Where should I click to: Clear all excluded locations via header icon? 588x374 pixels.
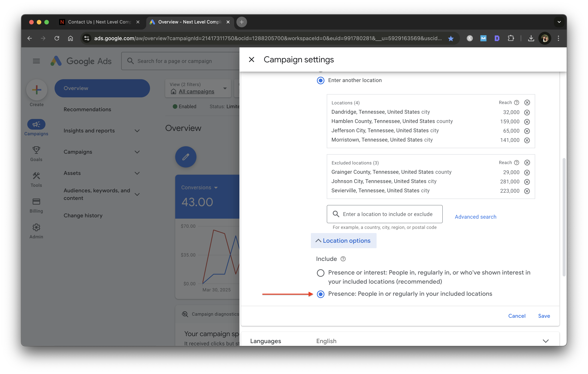pyautogui.click(x=527, y=162)
